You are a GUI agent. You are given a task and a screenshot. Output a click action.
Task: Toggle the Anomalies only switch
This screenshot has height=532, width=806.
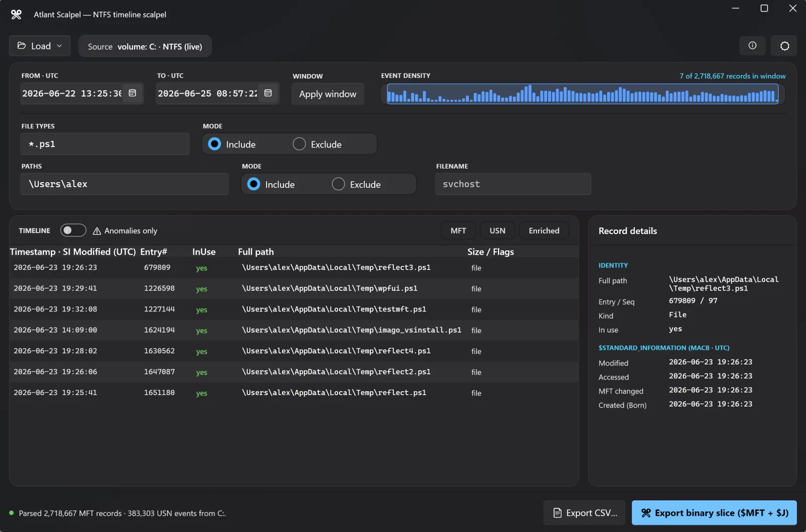pos(73,231)
